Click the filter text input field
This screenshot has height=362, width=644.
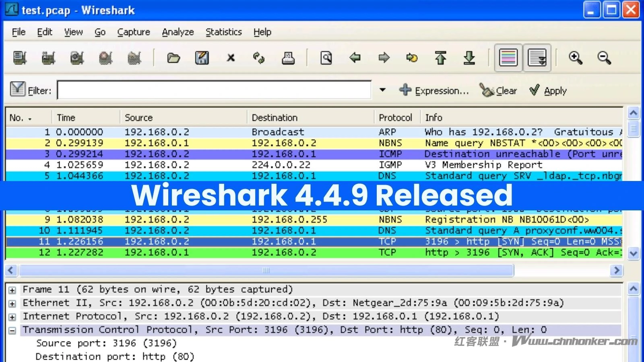(x=214, y=90)
